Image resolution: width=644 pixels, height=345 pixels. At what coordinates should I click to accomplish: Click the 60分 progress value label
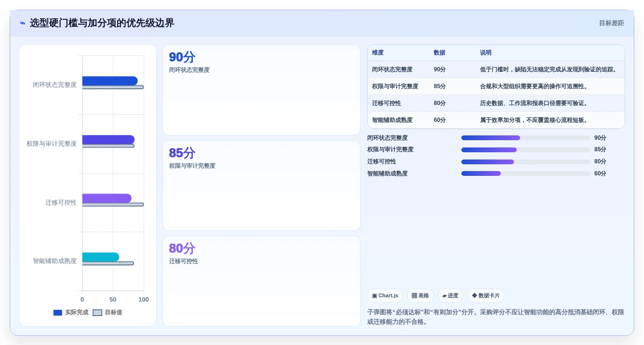pos(600,173)
